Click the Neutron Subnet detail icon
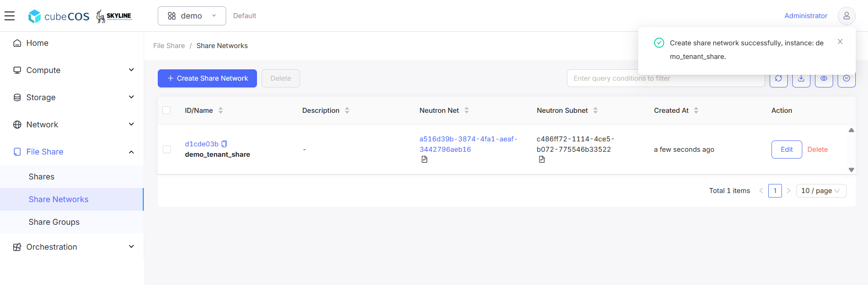This screenshot has height=285, width=868. coord(542,159)
